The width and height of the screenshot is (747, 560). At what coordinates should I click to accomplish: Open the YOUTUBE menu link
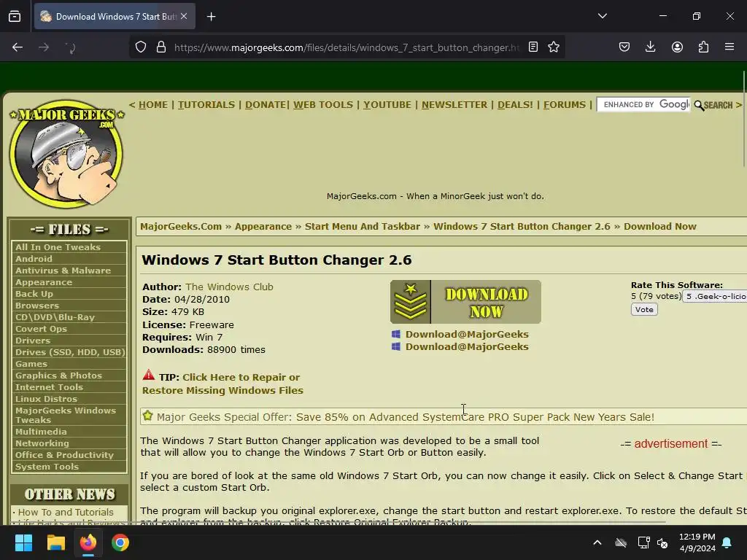[387, 105]
